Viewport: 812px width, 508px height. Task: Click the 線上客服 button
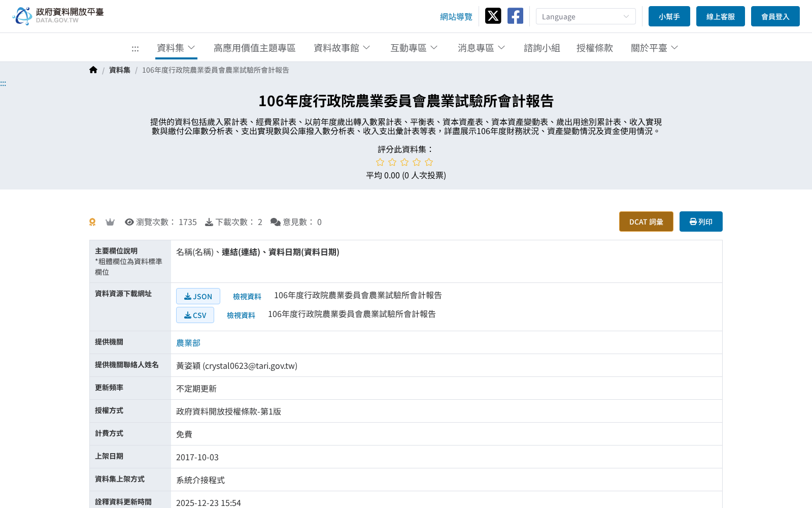click(x=721, y=16)
